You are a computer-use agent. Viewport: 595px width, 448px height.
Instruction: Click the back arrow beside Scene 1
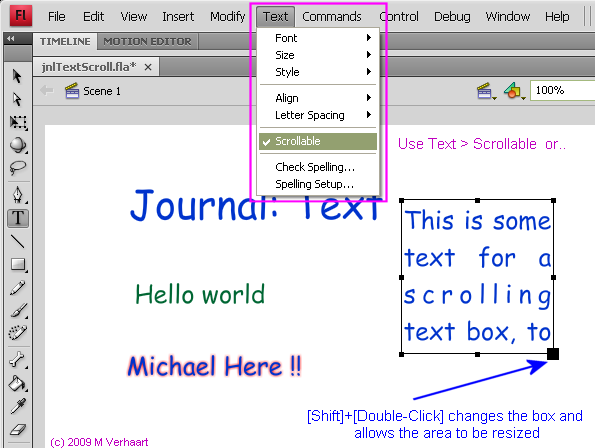click(x=47, y=91)
